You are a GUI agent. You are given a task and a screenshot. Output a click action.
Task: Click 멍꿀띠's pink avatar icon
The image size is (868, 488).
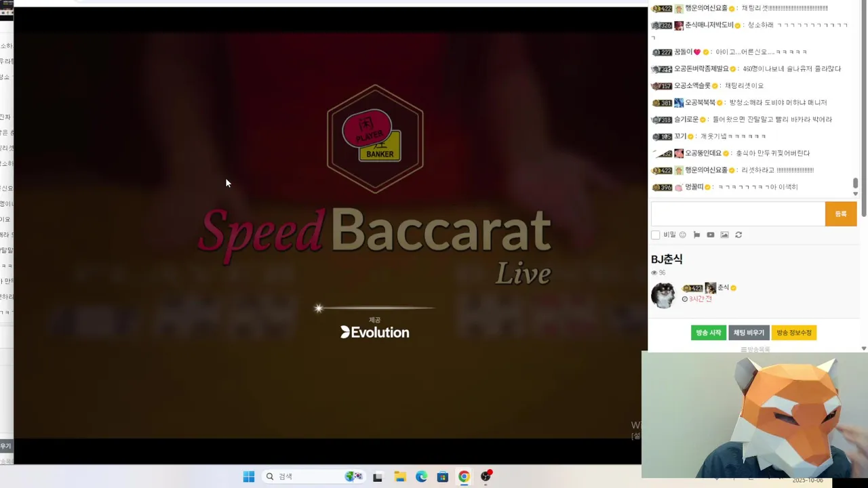(x=679, y=187)
